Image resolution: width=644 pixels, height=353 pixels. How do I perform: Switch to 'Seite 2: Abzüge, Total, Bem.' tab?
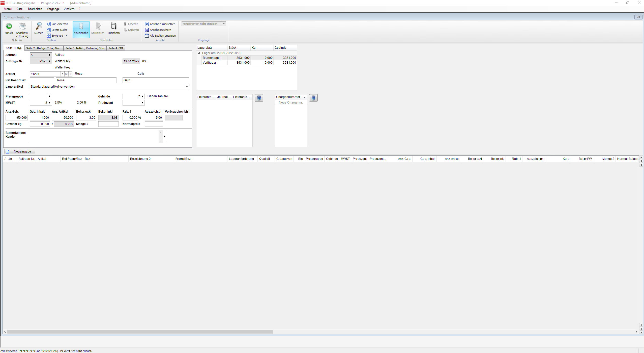coord(44,48)
